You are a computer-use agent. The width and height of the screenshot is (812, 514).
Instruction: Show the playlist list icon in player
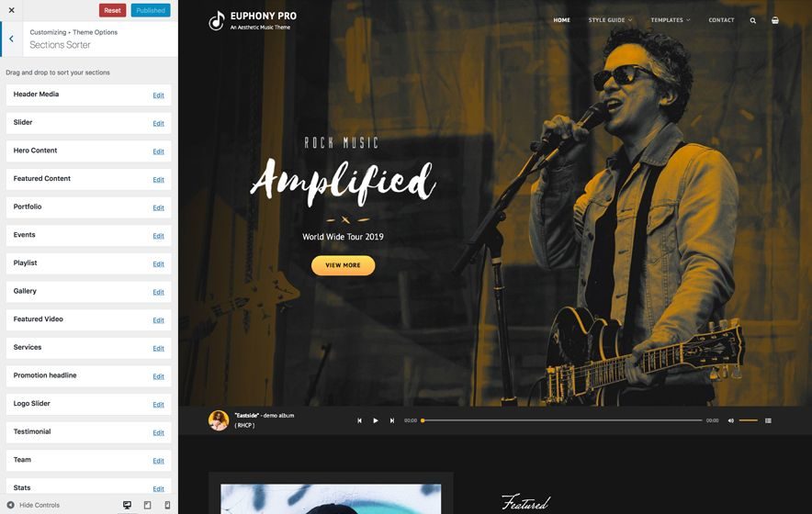768,420
